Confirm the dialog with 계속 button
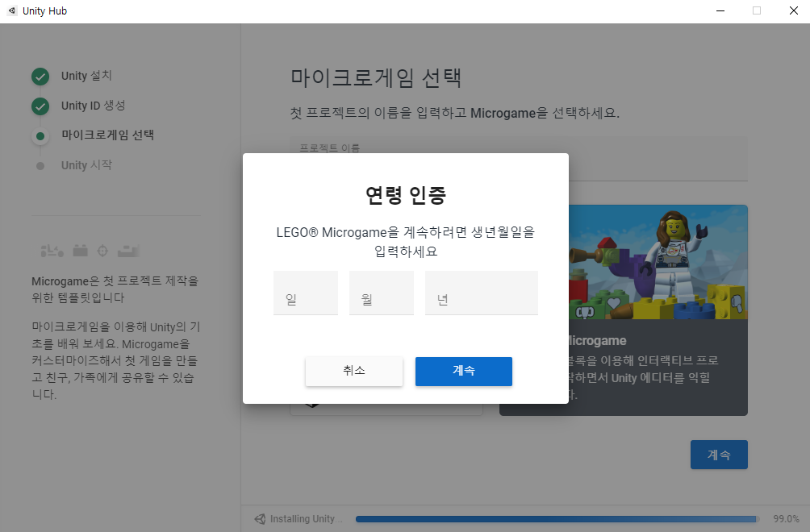 click(463, 371)
